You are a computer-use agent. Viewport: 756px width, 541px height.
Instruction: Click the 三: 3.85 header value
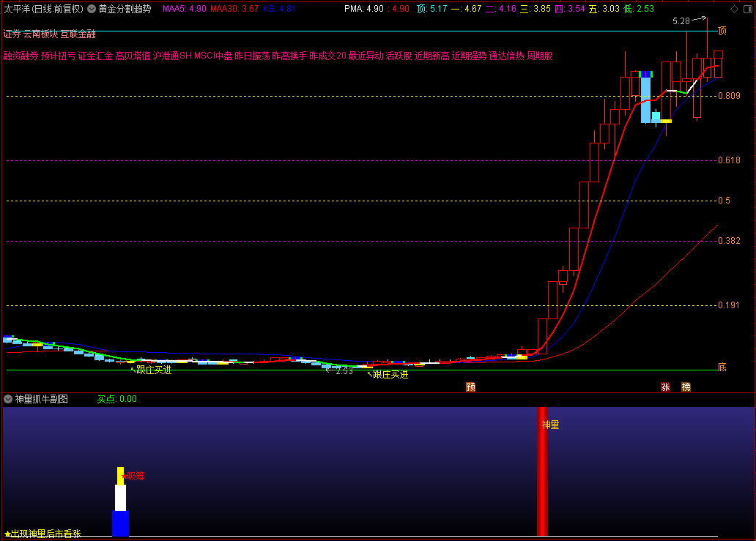[x=535, y=9]
